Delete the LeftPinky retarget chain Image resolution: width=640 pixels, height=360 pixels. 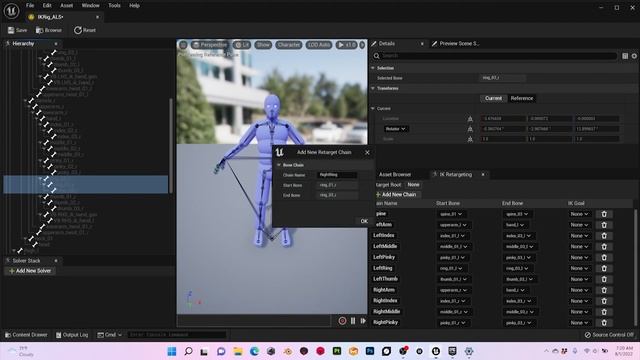[604, 258]
